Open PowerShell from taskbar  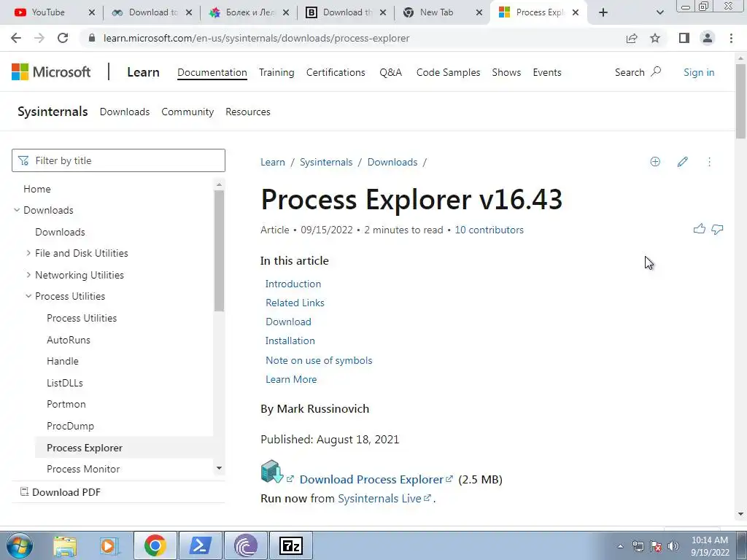[201, 545]
